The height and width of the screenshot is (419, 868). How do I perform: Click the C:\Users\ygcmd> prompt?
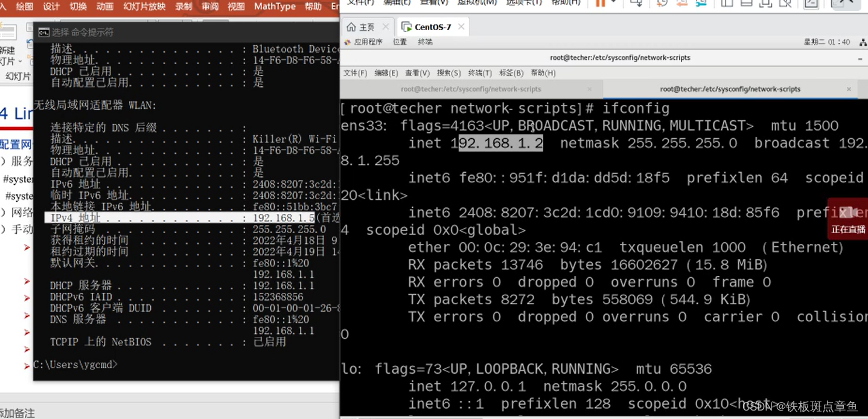tap(75, 365)
